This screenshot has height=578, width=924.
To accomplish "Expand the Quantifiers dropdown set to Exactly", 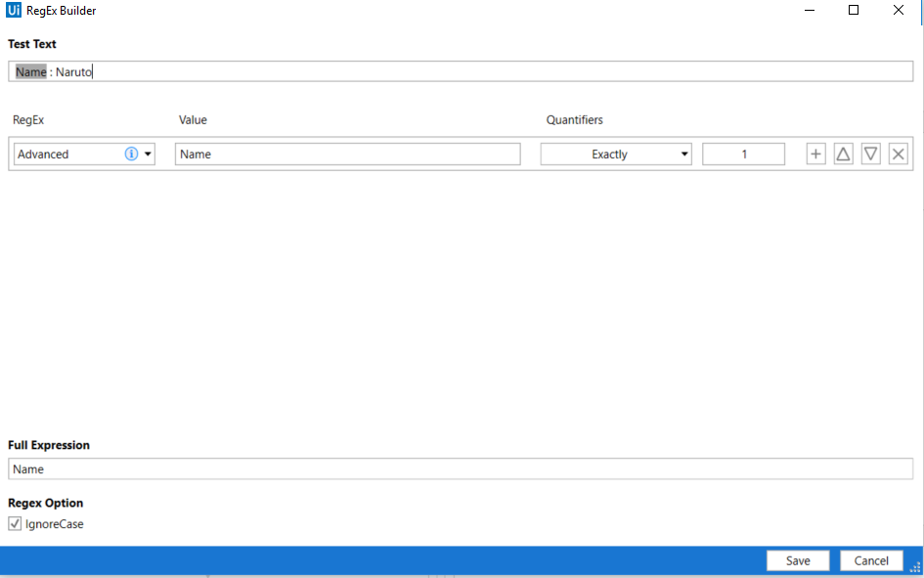I will tap(616, 154).
